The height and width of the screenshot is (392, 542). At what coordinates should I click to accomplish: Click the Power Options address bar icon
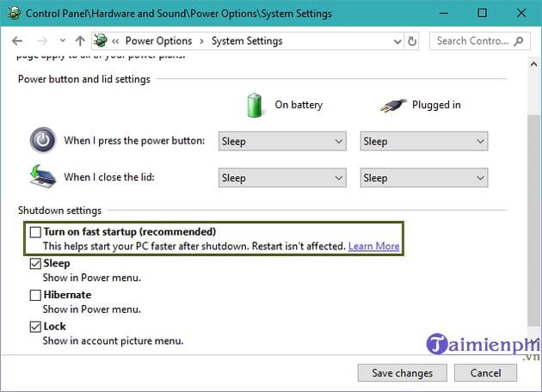(x=101, y=40)
